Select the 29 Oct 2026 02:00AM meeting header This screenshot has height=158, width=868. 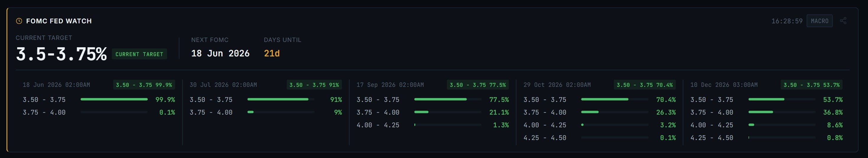pos(557,85)
